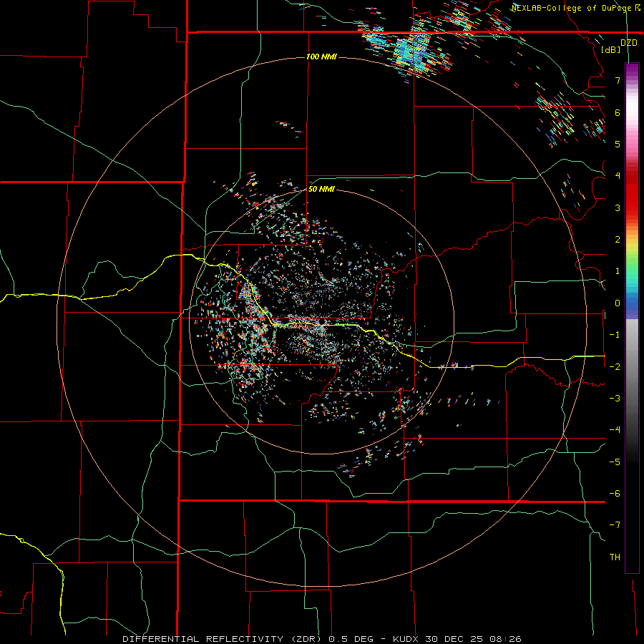Screen dimensions: 644x644
Task: Click the 0 value on the color scale
Action: coord(618,303)
